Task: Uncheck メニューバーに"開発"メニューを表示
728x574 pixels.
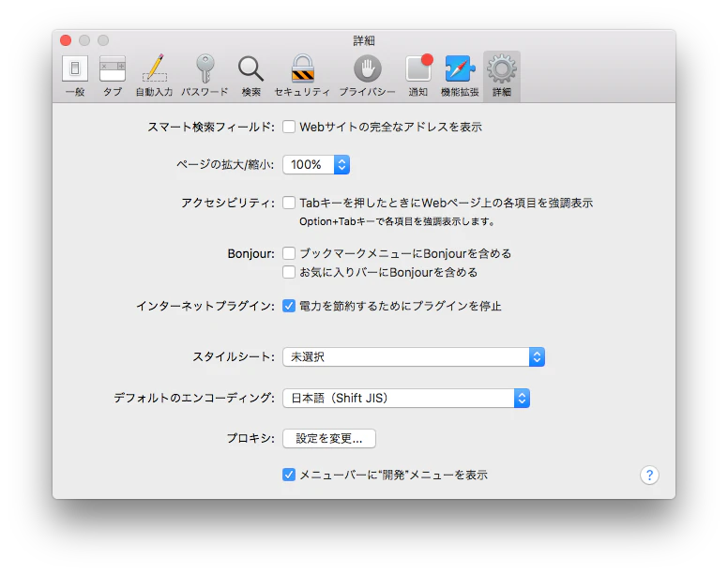Action: click(x=289, y=475)
